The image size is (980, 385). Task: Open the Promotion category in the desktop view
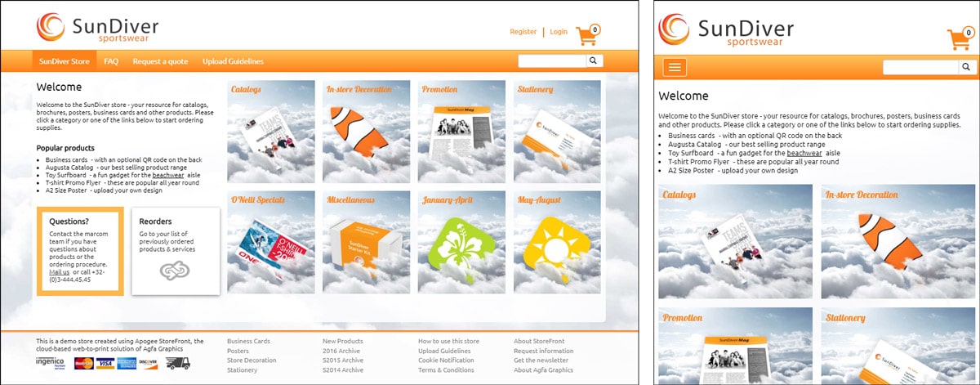coord(462,131)
